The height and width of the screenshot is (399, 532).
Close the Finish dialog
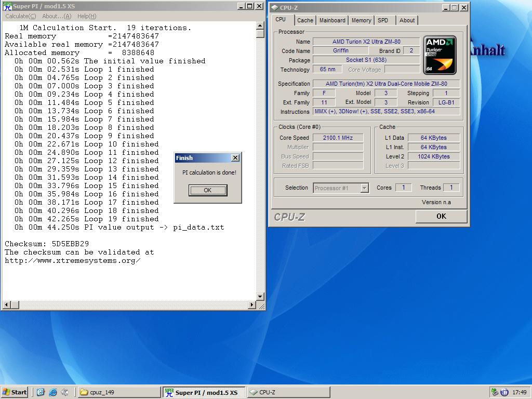(235, 158)
